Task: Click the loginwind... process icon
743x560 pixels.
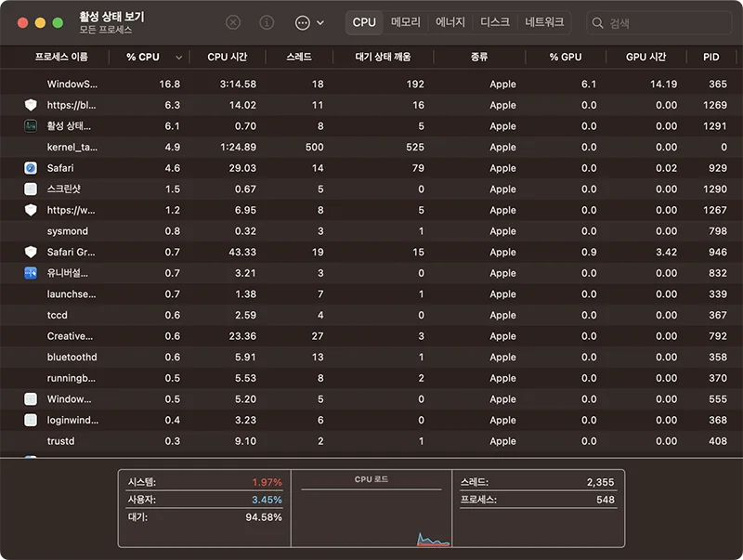Action: pyautogui.click(x=31, y=420)
